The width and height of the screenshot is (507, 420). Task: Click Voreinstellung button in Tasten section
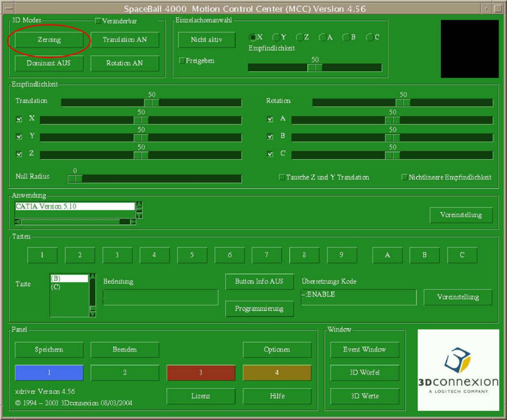pos(458,297)
